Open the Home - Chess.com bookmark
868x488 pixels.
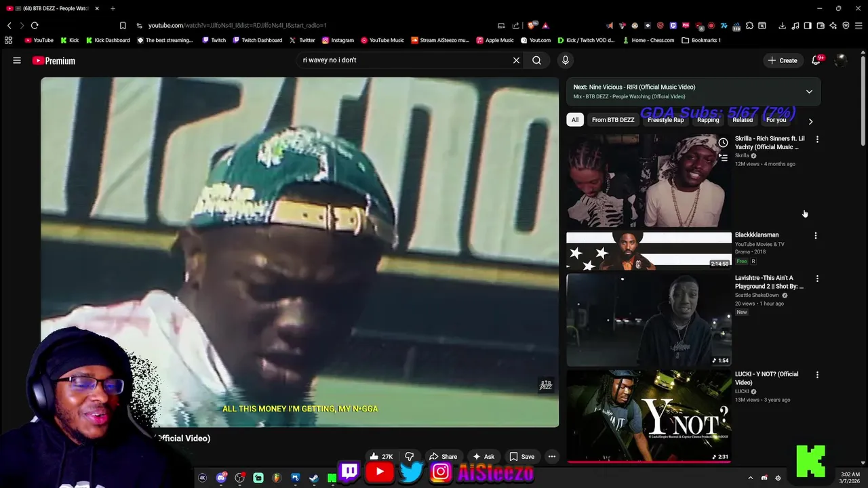click(x=648, y=40)
